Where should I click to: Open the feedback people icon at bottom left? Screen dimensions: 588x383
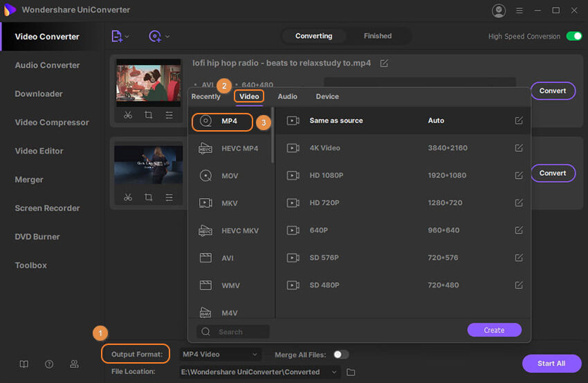(x=74, y=364)
